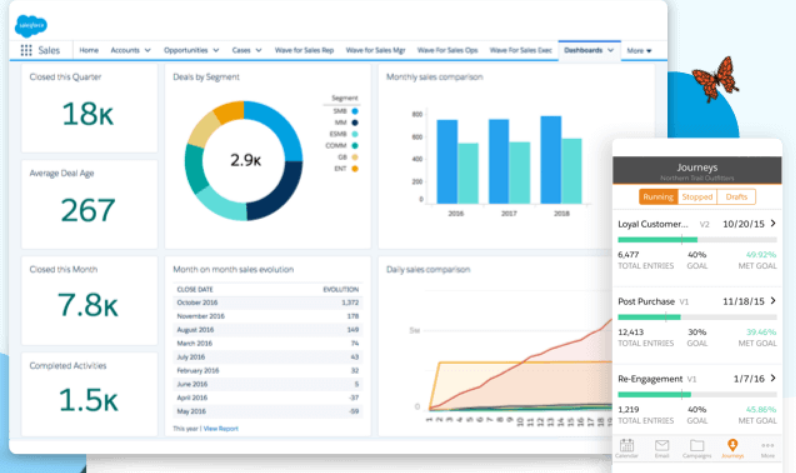The width and height of the screenshot is (796, 473).
Task: Open the More navigation dropdown
Action: tap(638, 49)
